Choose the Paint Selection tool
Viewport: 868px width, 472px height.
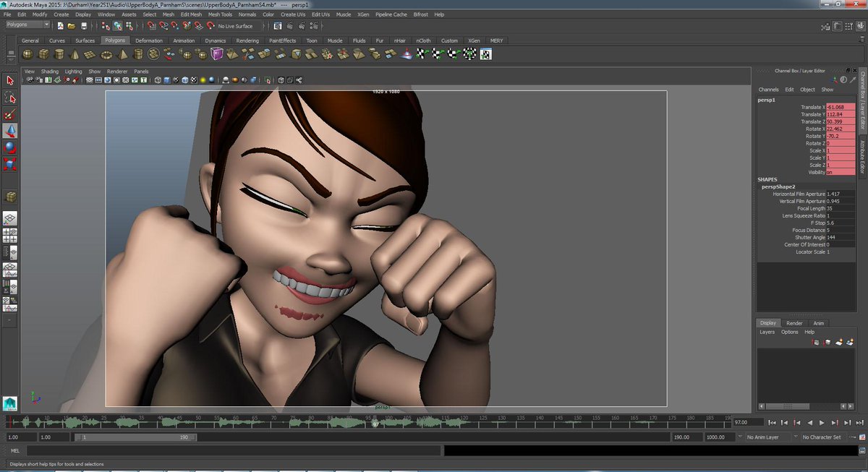tap(10, 114)
